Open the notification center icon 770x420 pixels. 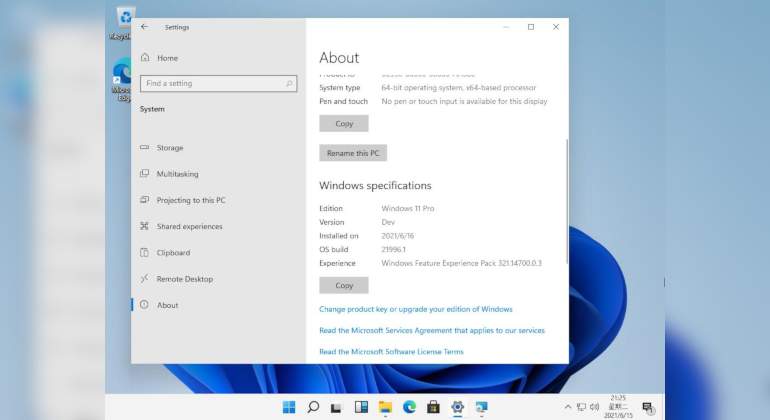(x=648, y=407)
